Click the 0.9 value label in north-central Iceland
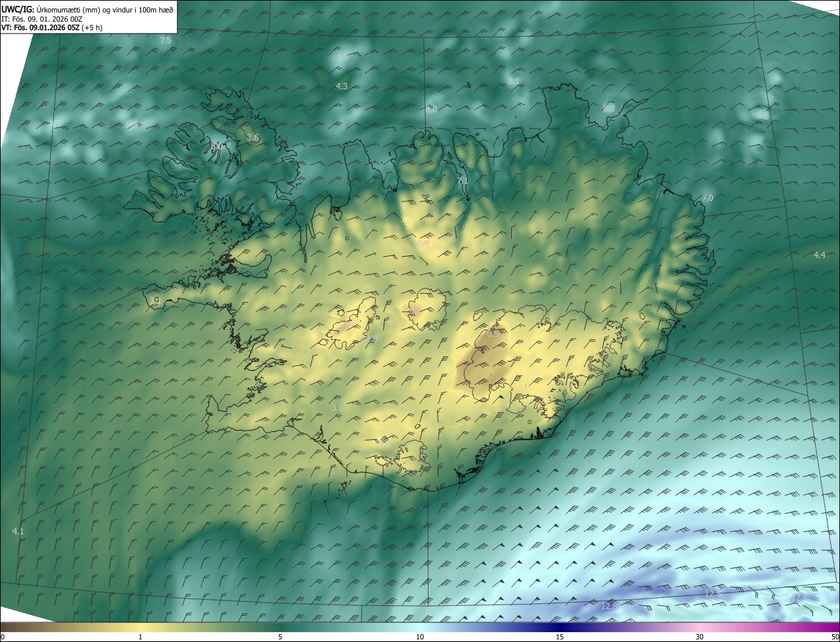840x642 pixels. pyautogui.click(x=423, y=244)
